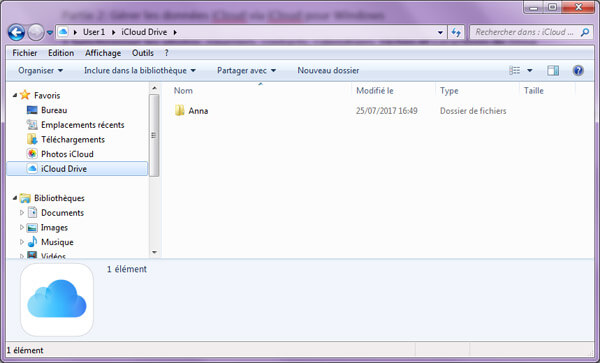Select Images library
Viewport: 600px width, 363px height.
pos(54,228)
